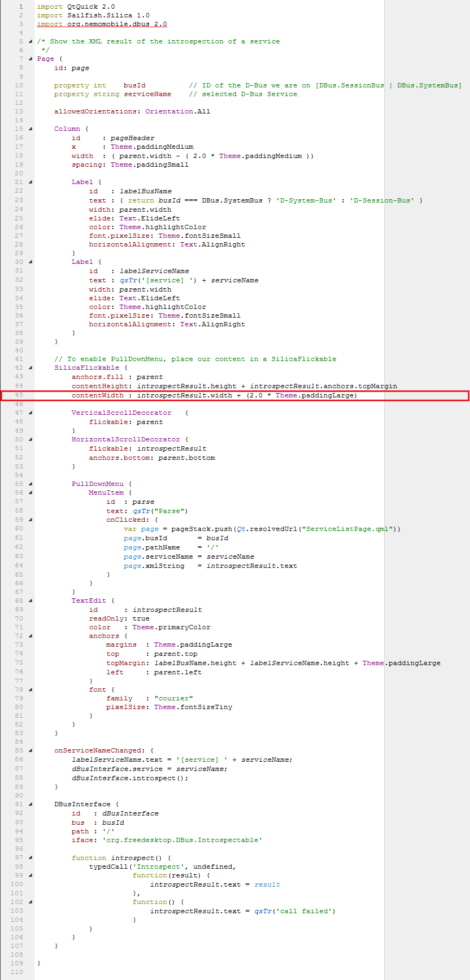Screen dimensions: 470x980
Task: Click 'Theme.primaryColor' on line 71
Action: point(172,627)
